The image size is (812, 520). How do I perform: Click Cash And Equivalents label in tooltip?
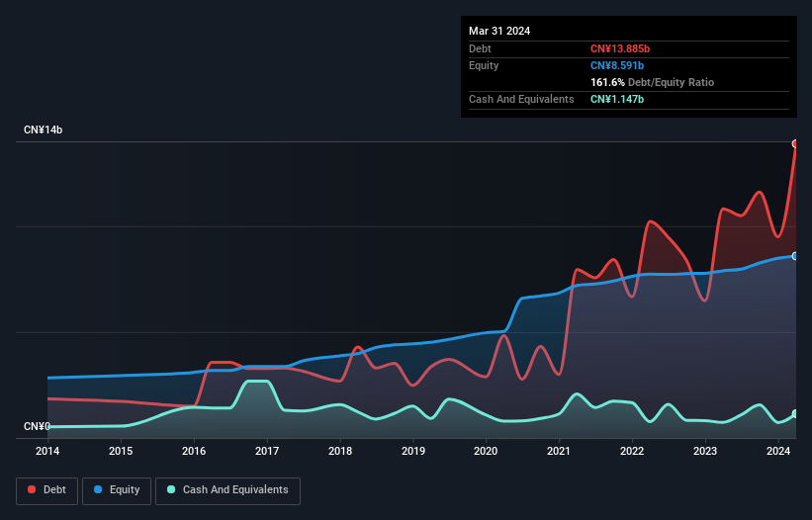pyautogui.click(x=521, y=99)
